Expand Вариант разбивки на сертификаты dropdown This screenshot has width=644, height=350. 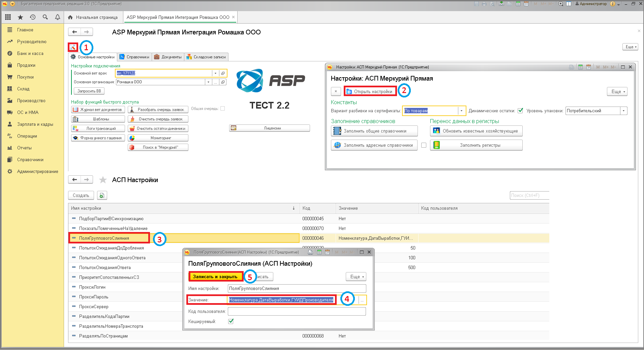pyautogui.click(x=461, y=111)
